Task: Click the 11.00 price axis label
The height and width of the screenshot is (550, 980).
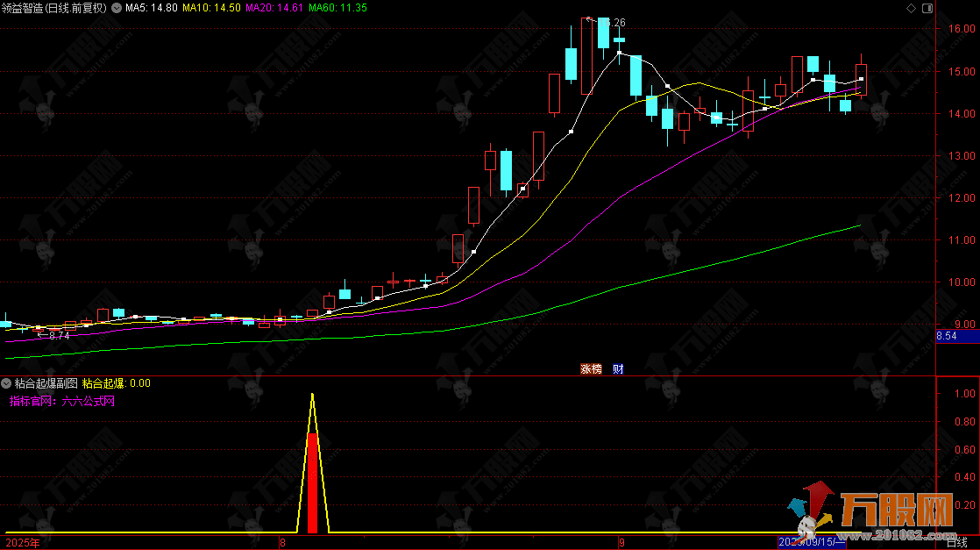Action: pyautogui.click(x=962, y=239)
